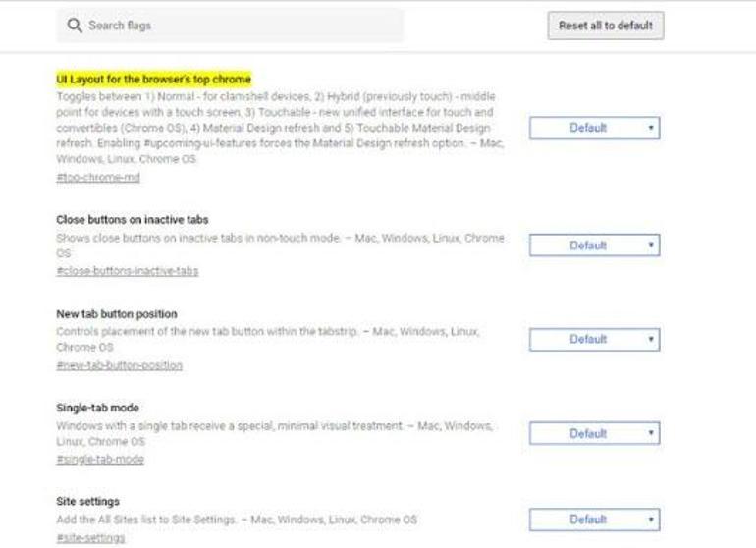Open the Site settings Default dropdown

594,519
